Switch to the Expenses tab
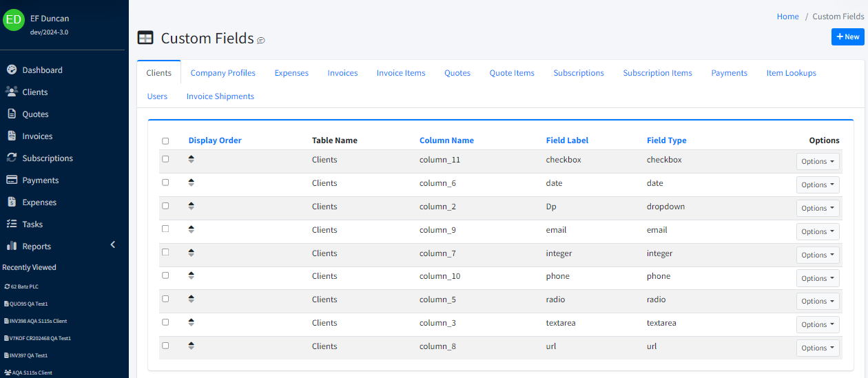Viewport: 868px width, 378px height. 291,73
